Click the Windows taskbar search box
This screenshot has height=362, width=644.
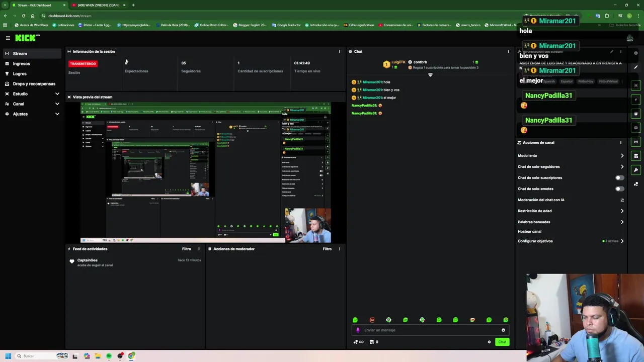tap(42, 356)
